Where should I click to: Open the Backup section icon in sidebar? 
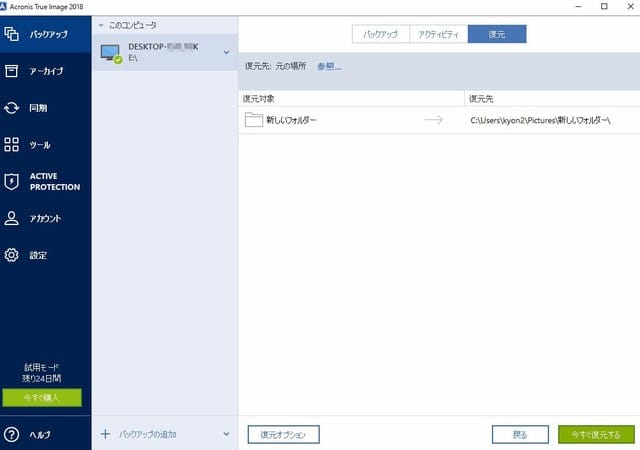pyautogui.click(x=12, y=34)
